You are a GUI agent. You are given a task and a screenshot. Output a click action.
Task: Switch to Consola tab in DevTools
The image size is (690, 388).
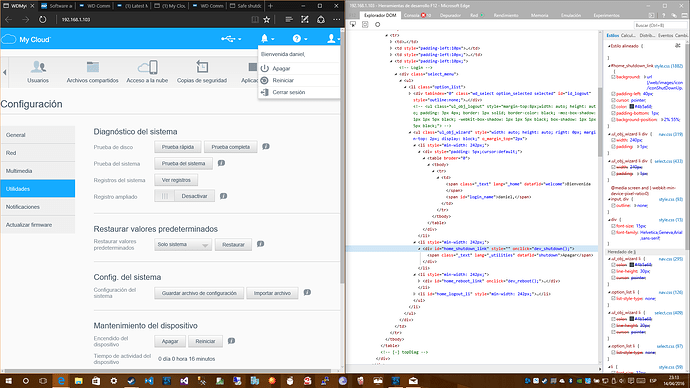(x=416, y=15)
